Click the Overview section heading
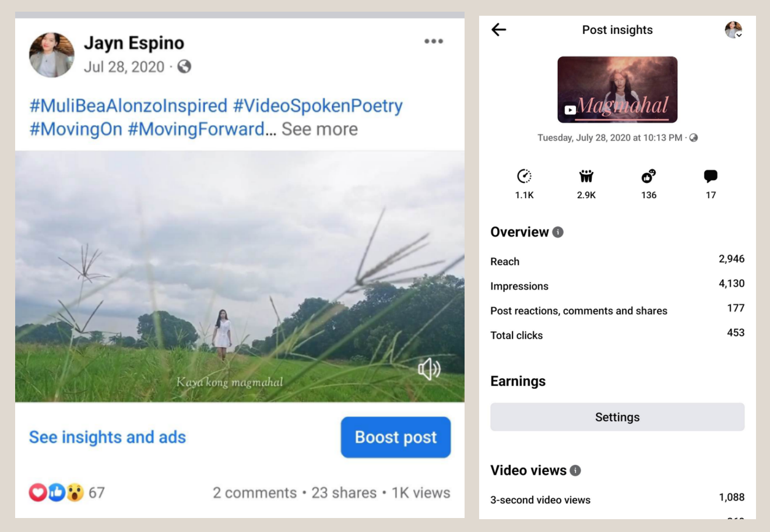Viewport: 770px width, 532px height. point(519,232)
